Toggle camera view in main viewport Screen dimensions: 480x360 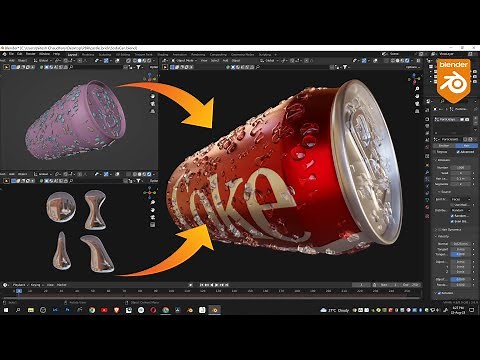coord(417,104)
